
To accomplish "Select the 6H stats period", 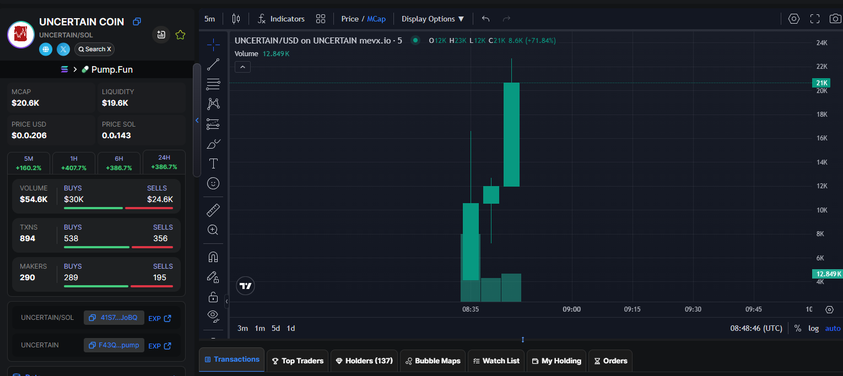I will point(119,164).
